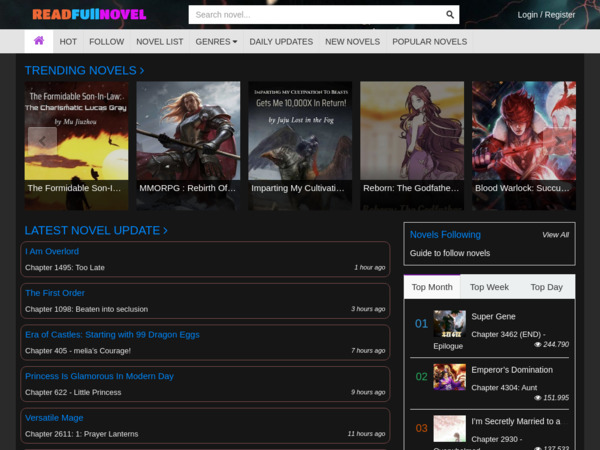Open the HOT menu item

click(68, 42)
